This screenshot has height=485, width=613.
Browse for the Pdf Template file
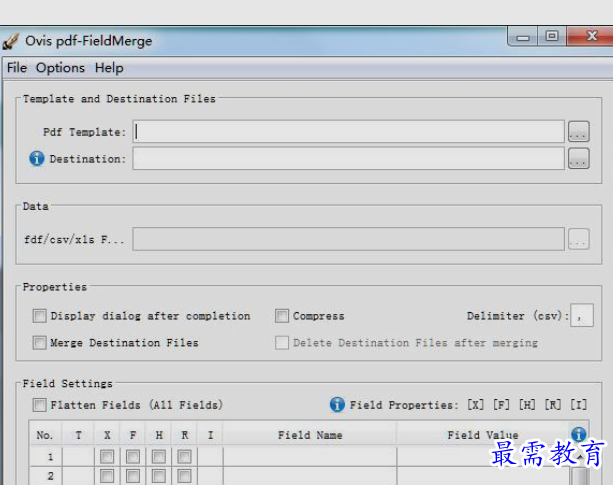click(579, 131)
